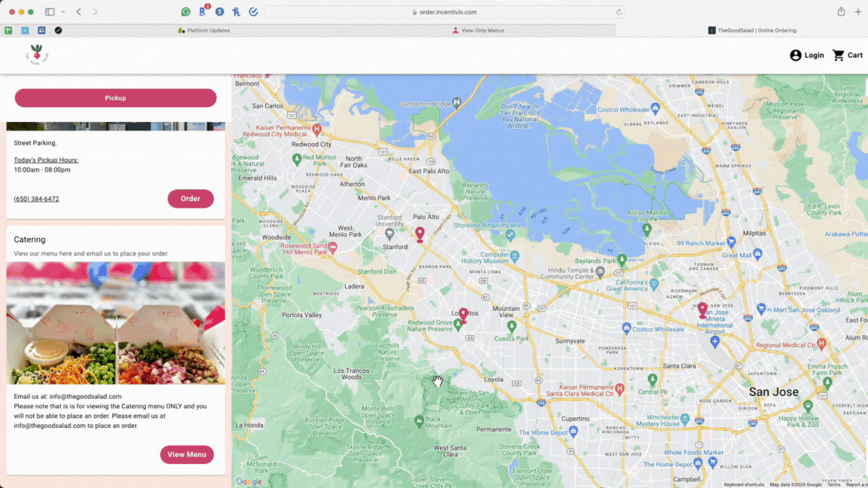This screenshot has width=868, height=488.
Task: Click the 99 Ranch Market marker
Action: [732, 242]
